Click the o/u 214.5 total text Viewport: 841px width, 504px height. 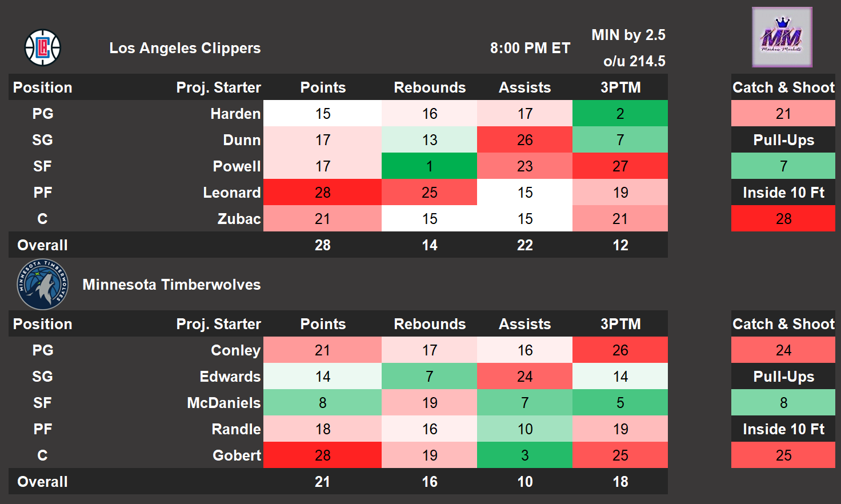pos(634,61)
